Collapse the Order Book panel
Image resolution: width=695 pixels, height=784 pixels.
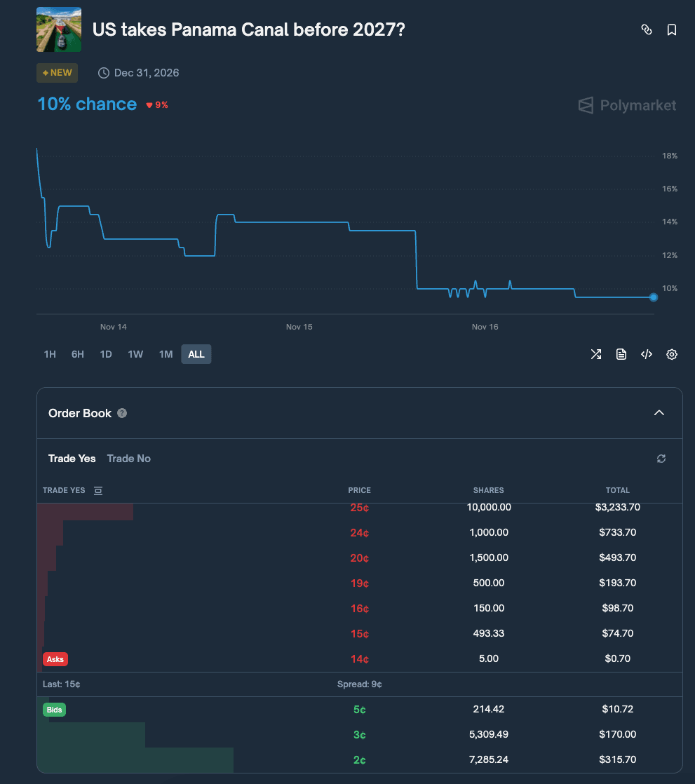tap(659, 413)
